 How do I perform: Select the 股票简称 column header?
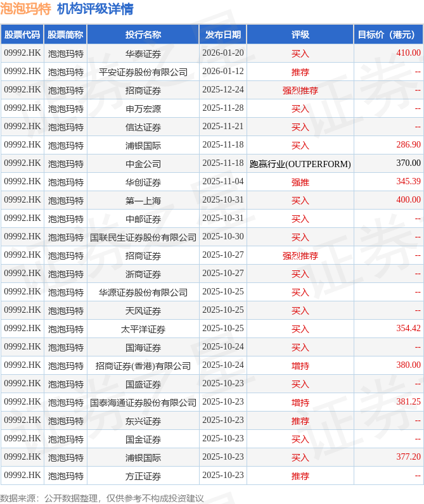coord(66,34)
